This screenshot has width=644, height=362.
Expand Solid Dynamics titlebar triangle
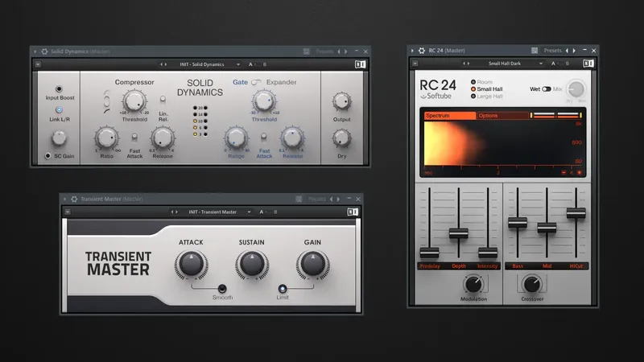pyautogui.click(x=35, y=51)
